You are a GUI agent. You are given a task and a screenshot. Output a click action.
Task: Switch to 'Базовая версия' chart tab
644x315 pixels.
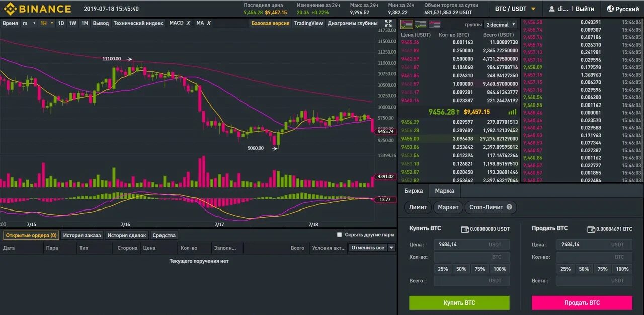pyautogui.click(x=270, y=23)
